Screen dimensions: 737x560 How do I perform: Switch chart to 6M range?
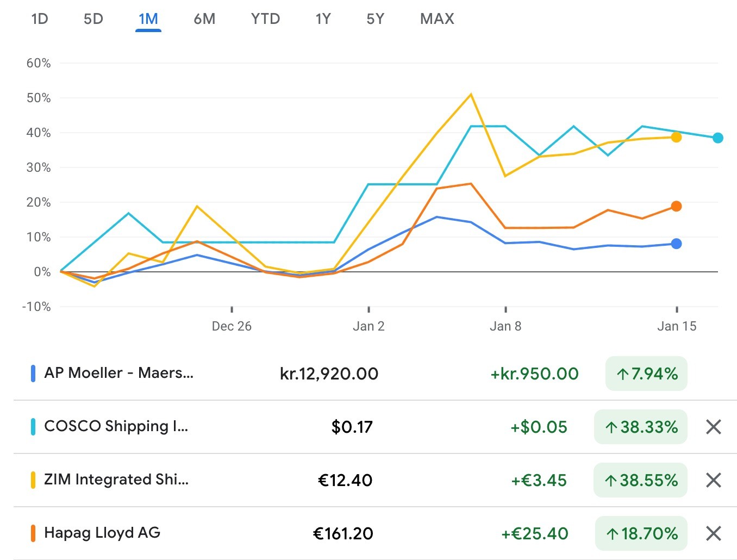pos(204,19)
